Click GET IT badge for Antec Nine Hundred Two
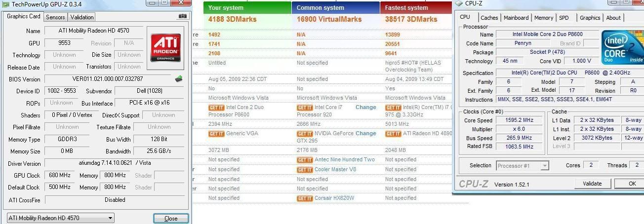The height and width of the screenshot is (224, 644). (x=305, y=160)
